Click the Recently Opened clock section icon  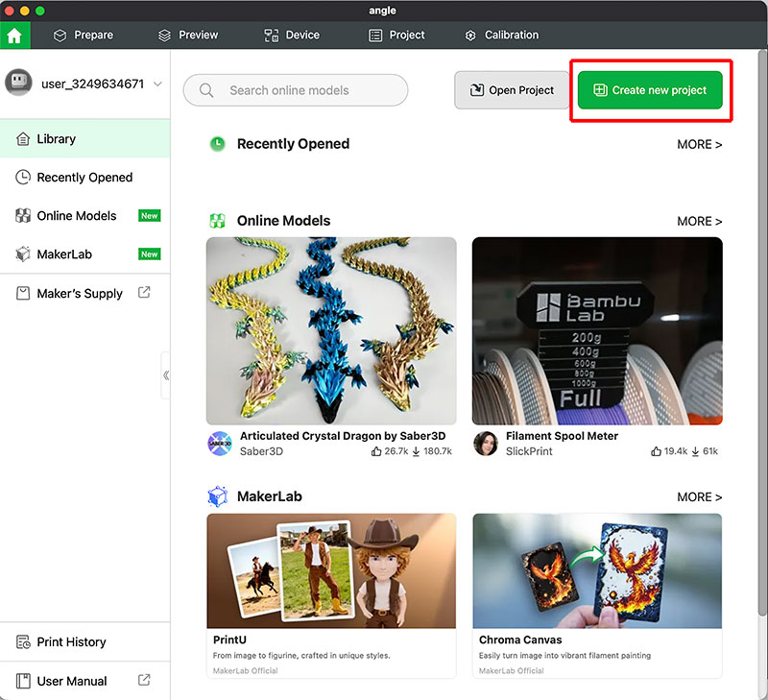pos(218,144)
